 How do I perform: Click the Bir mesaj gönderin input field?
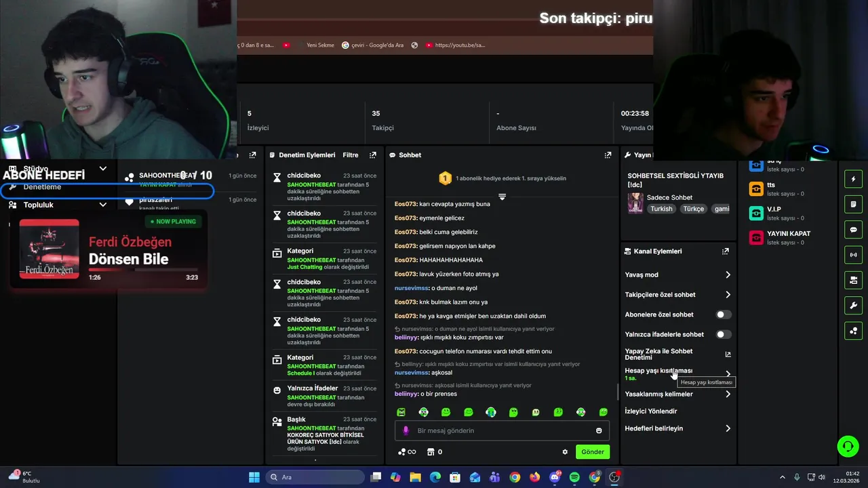click(x=502, y=430)
